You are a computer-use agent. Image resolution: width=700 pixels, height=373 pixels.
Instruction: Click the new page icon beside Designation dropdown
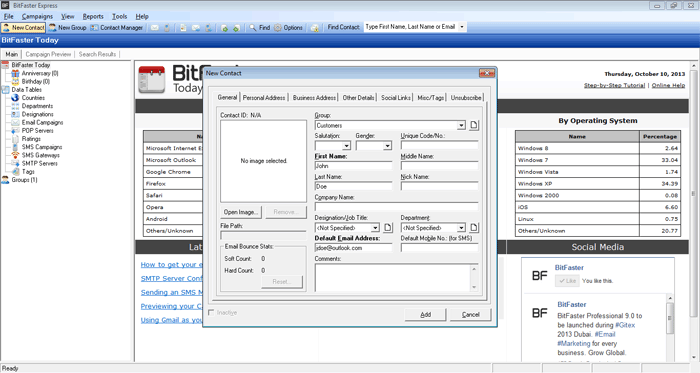pos(388,228)
